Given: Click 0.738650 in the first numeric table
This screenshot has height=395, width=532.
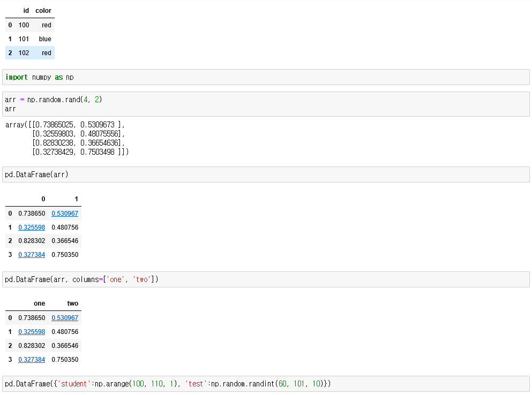Looking at the screenshot, I should pyautogui.click(x=32, y=214).
